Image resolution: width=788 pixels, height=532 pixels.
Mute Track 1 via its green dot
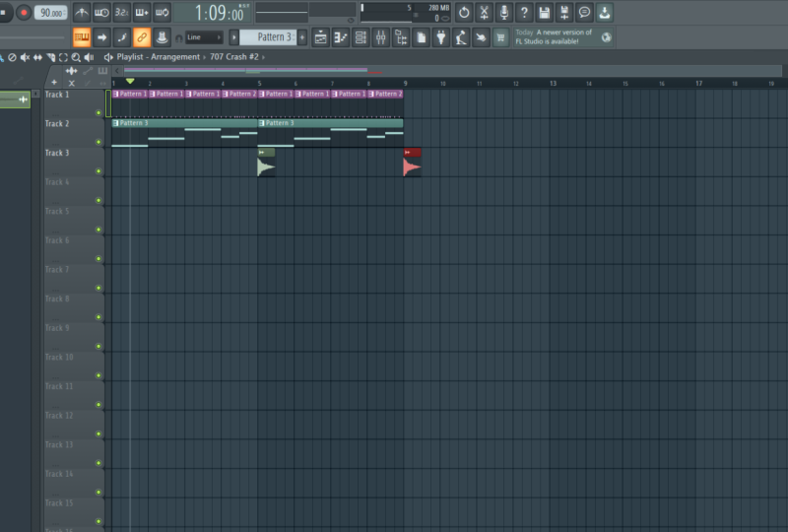tap(98, 112)
